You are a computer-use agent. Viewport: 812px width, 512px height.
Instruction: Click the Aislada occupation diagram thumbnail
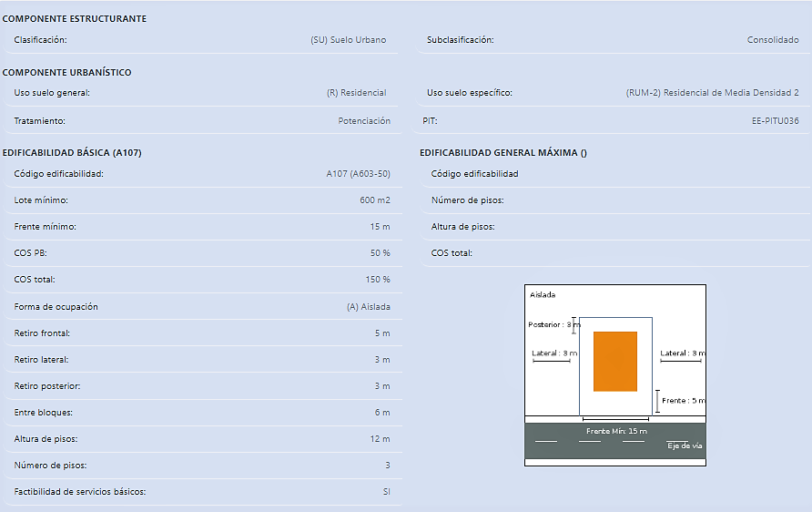coord(615,375)
